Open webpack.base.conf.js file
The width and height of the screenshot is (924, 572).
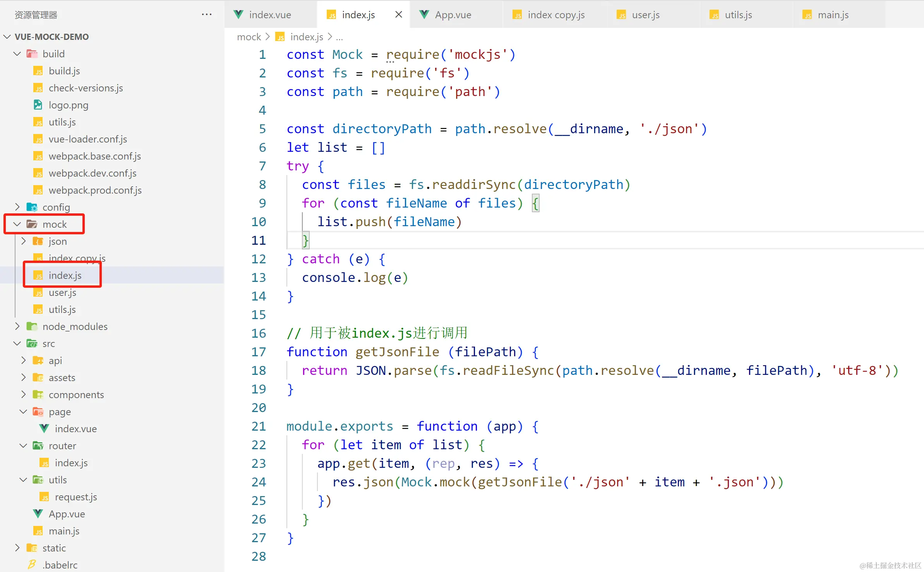pos(95,156)
